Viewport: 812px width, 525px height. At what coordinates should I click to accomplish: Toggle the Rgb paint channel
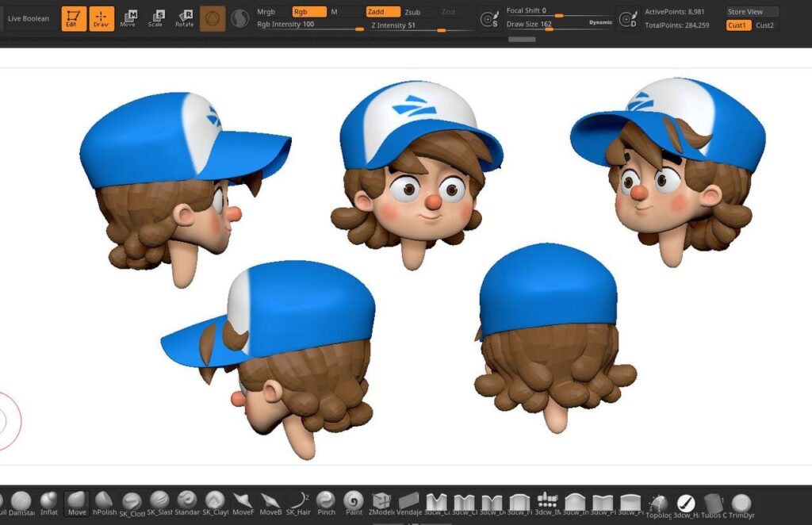coord(308,12)
